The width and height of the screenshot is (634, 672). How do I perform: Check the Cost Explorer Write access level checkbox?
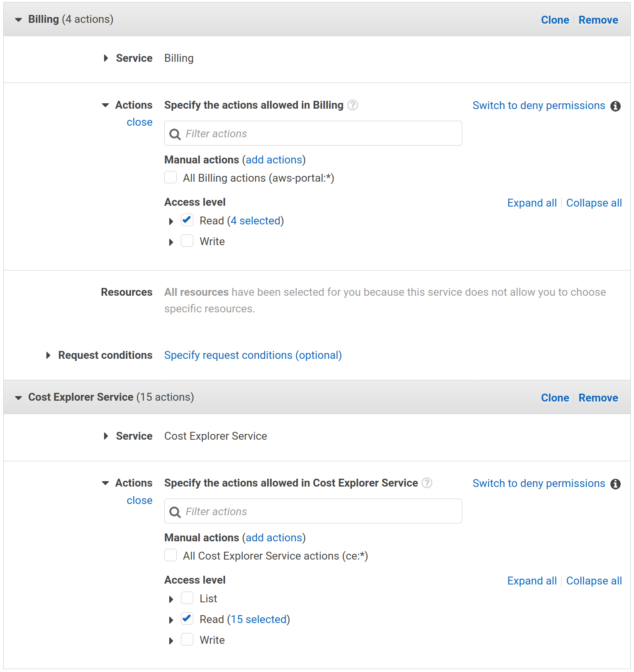tap(187, 639)
